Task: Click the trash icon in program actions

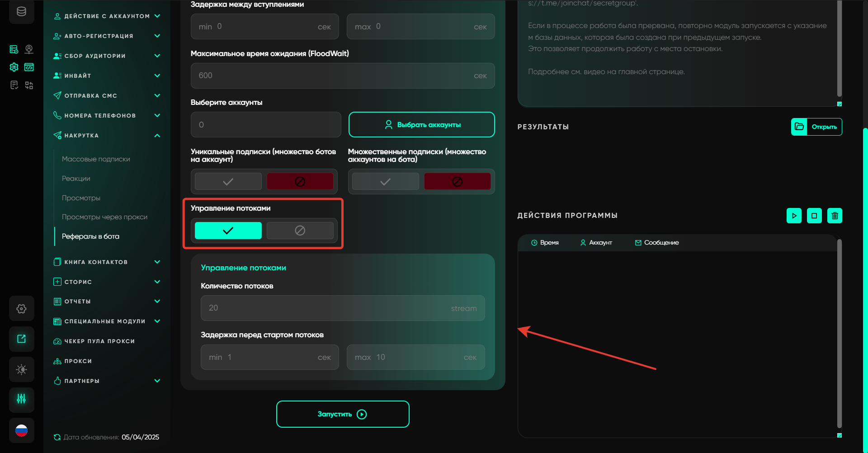Action: 835,216
